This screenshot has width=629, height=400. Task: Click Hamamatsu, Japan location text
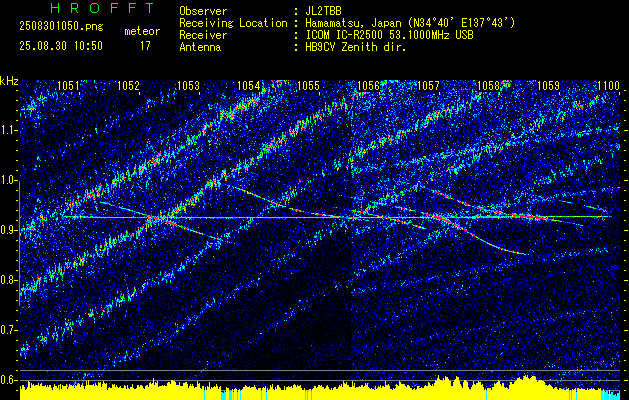pos(410,23)
